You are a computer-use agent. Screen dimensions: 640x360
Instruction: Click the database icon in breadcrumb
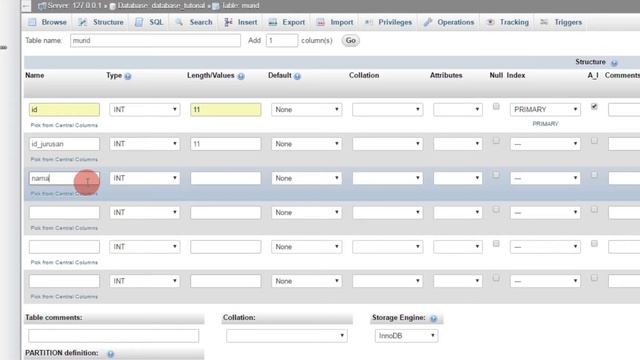pos(113,6)
